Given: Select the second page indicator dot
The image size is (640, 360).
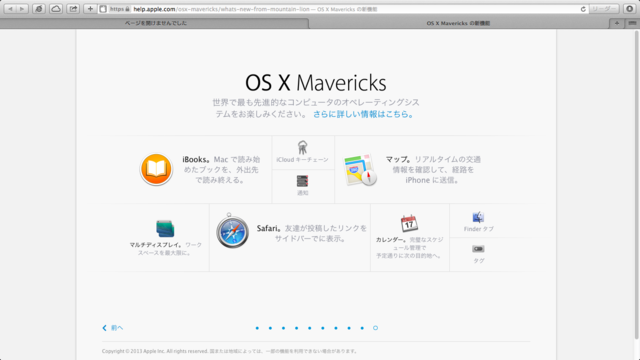Looking at the screenshot, I should pyautogui.click(x=270, y=328).
